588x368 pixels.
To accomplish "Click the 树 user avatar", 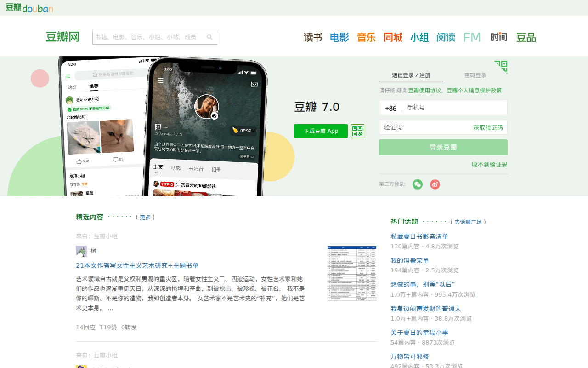I will (x=81, y=251).
